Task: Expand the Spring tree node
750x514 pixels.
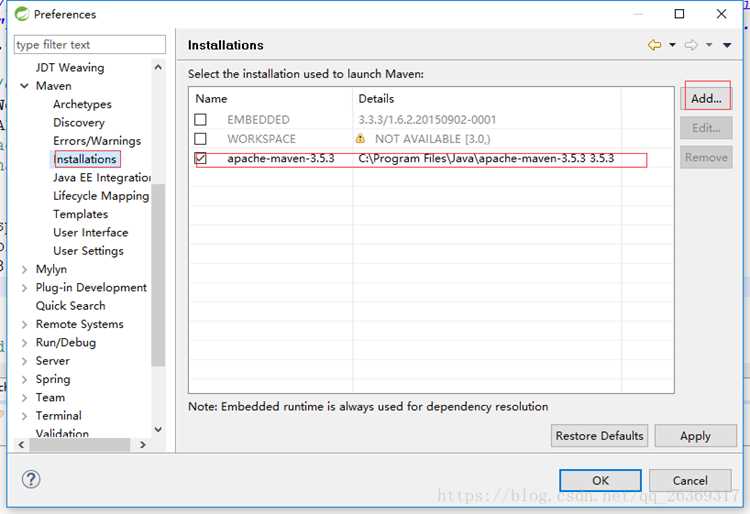Action: tap(24, 379)
